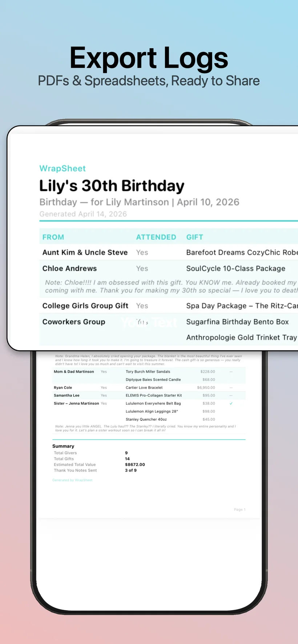Image resolution: width=298 pixels, height=644 pixels.
Task: Click the "Spa Day Package" gift entry
Action: (x=242, y=306)
